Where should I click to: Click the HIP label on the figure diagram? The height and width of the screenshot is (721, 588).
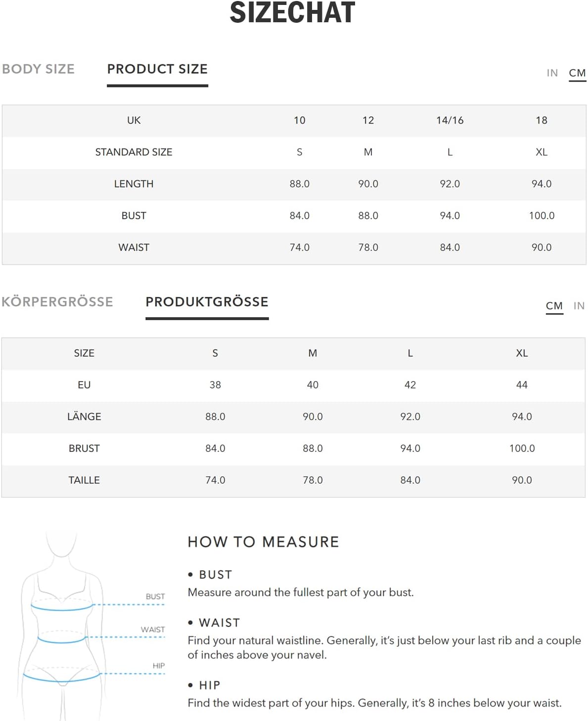coord(158,666)
